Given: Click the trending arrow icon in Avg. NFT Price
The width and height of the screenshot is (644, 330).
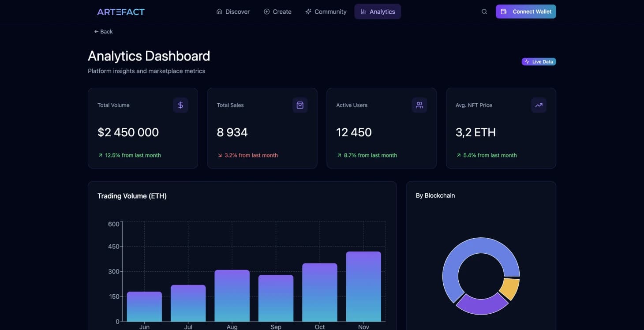Looking at the screenshot, I should (x=539, y=105).
